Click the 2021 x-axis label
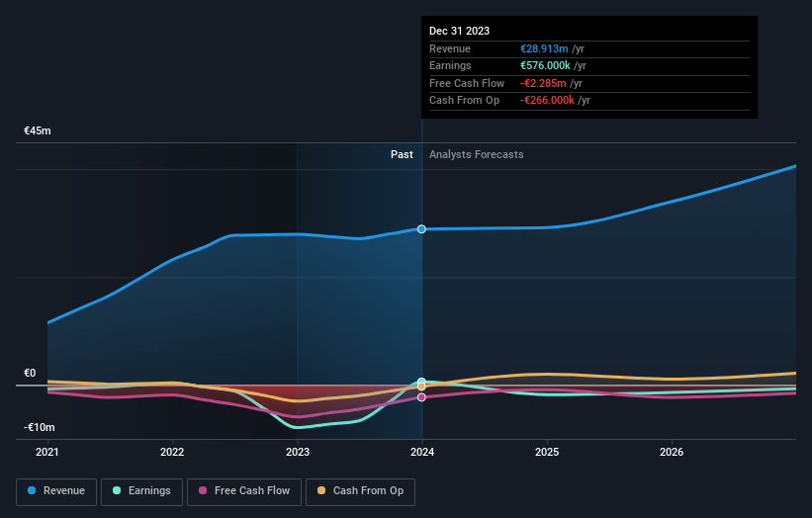 point(47,452)
